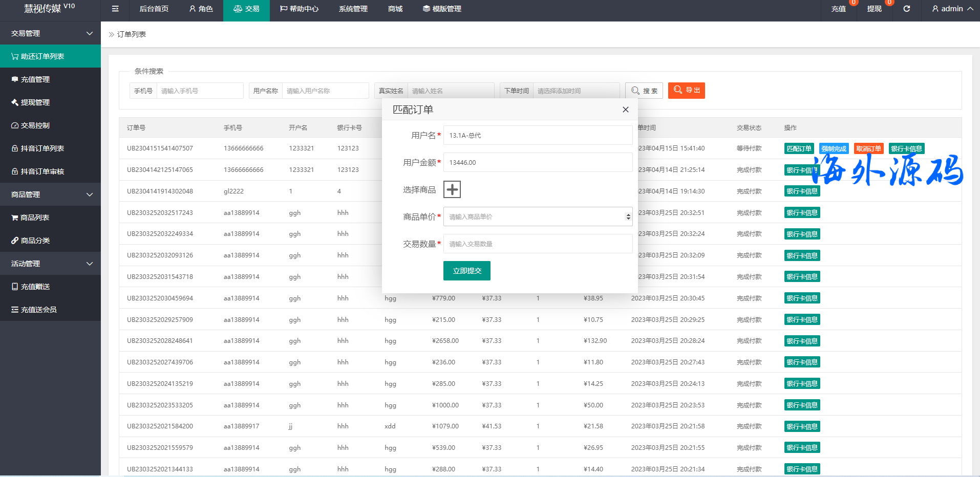Expand the admin user dropdown
The image size is (980, 477).
tap(952, 9)
